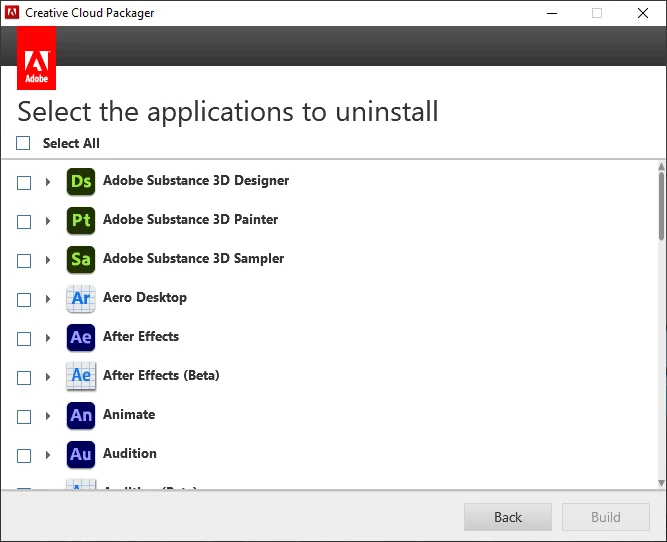The image size is (667, 542).
Task: Click the "Adobe Substance 3D Designer" label
Action: point(196,181)
